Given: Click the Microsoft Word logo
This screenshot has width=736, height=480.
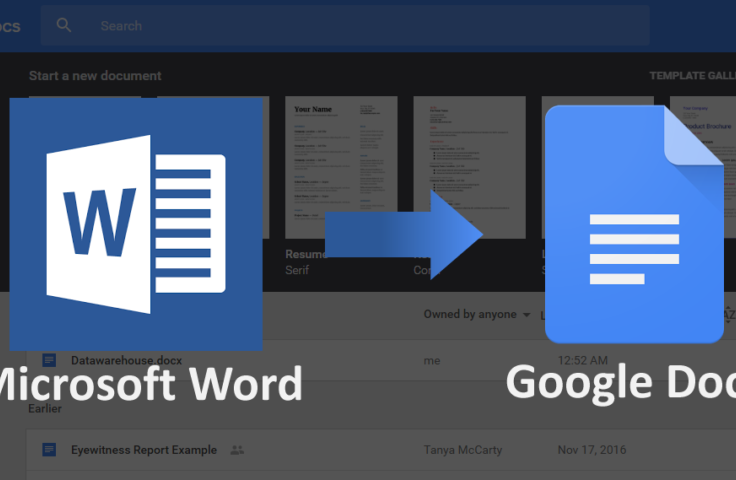Looking at the screenshot, I should tap(137, 224).
